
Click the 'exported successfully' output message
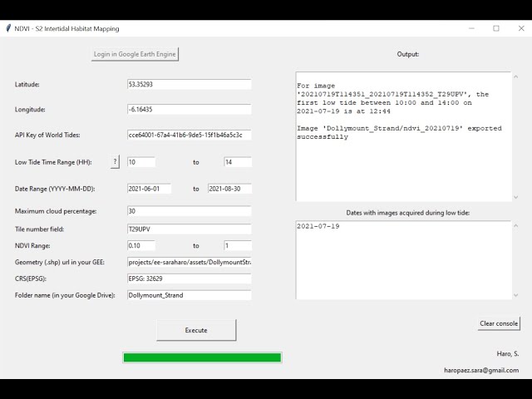pyautogui.click(x=399, y=133)
